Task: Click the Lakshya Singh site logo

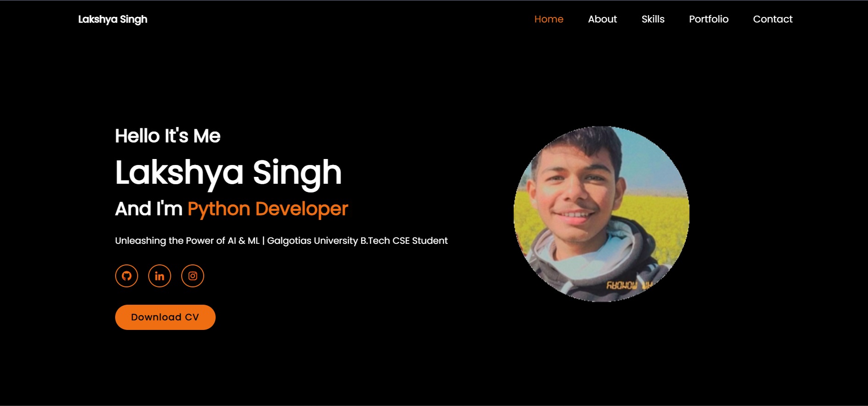Action: (113, 19)
